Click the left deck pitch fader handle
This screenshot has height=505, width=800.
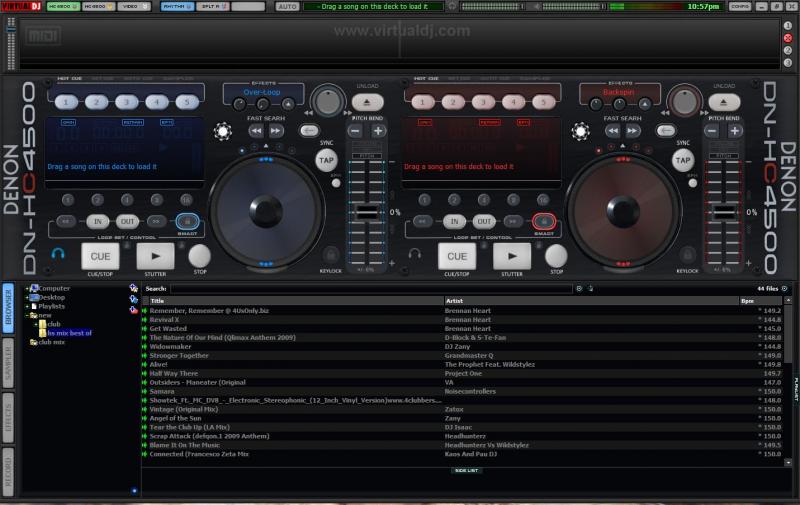click(x=367, y=212)
